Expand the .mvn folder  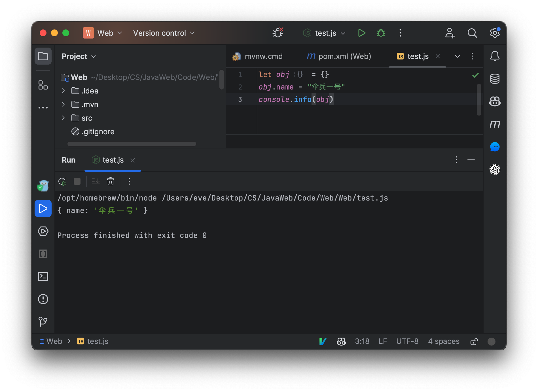coord(63,104)
